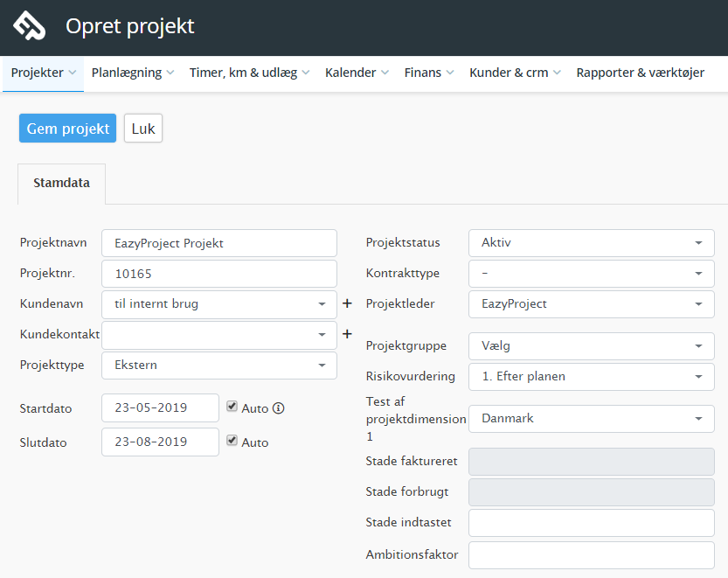Click the Projekttype label
This screenshot has width=728, height=578.
[x=52, y=366]
